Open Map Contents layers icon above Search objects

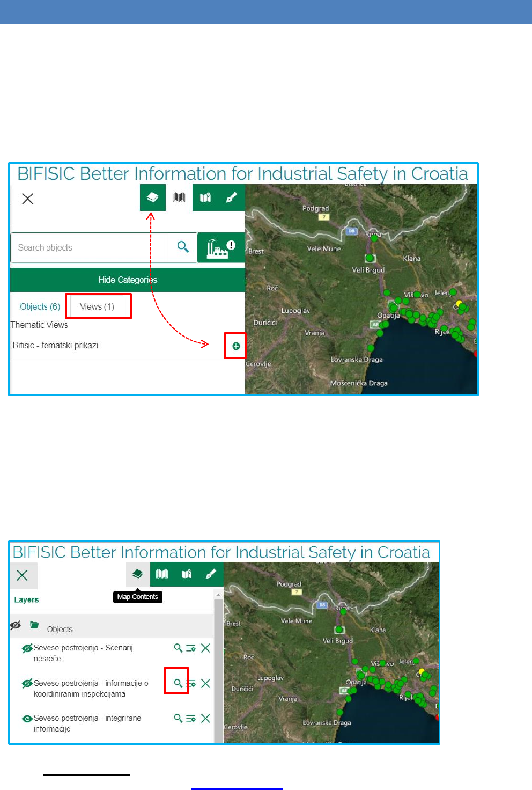152,197
